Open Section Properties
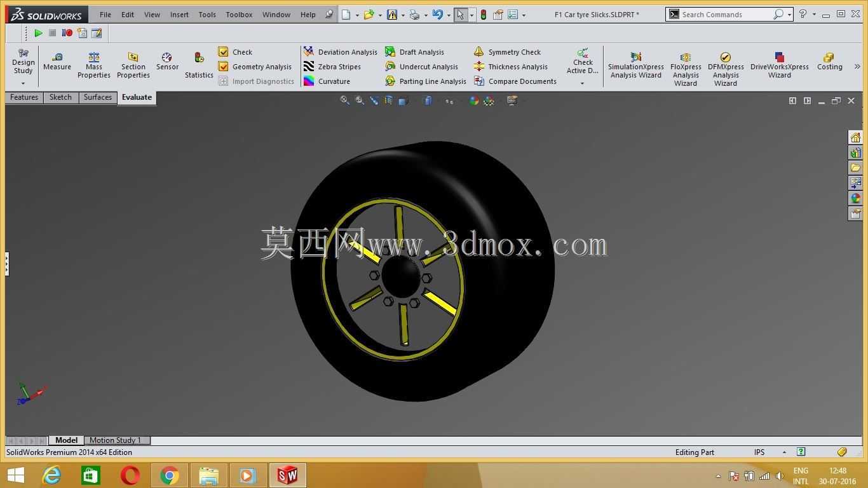 pyautogui.click(x=133, y=66)
